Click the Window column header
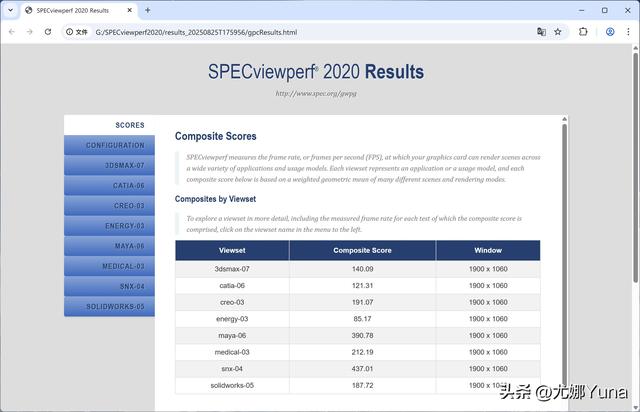 click(488, 250)
